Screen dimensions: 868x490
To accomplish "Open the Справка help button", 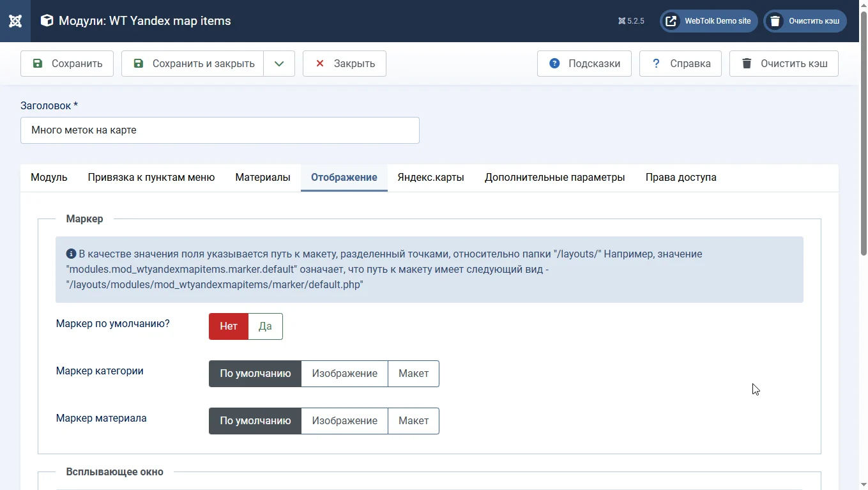I will pos(680,63).
